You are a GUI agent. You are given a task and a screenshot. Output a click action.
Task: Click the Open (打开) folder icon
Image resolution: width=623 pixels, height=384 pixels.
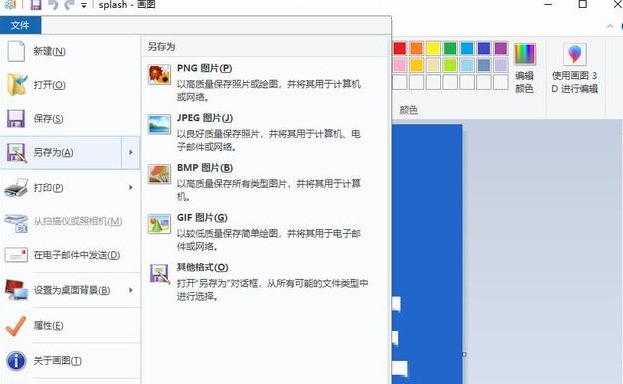[x=17, y=84]
